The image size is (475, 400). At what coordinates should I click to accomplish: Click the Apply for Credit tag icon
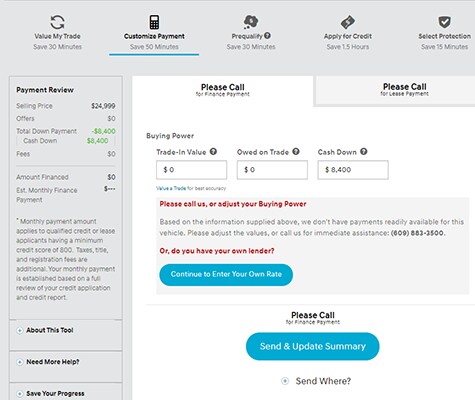coord(348,22)
